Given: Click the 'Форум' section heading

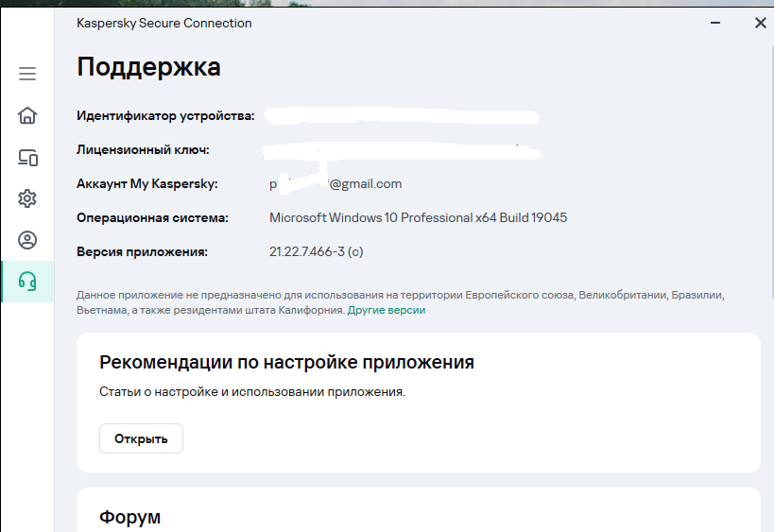Looking at the screenshot, I should pos(129,517).
